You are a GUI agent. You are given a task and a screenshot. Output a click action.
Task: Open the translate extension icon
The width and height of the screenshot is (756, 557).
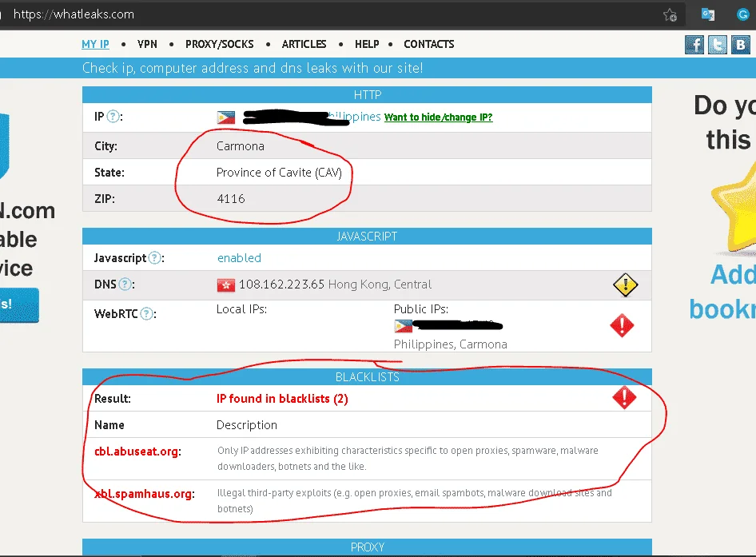[x=708, y=14]
